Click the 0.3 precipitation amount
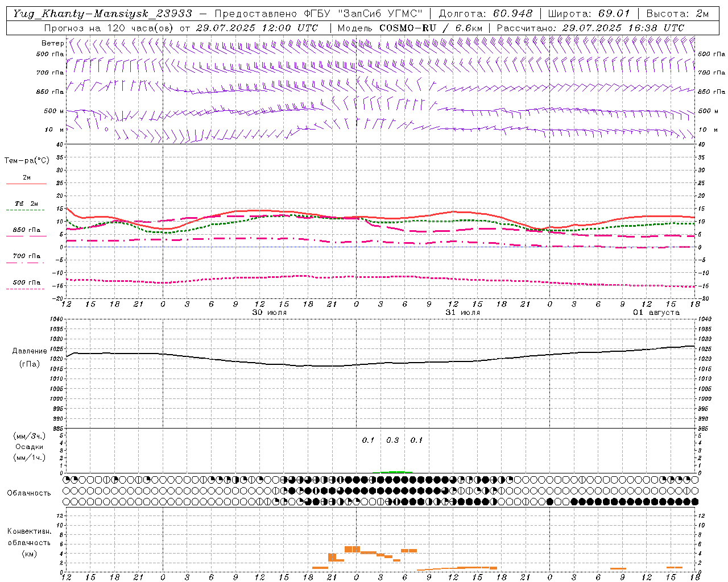 pos(392,440)
